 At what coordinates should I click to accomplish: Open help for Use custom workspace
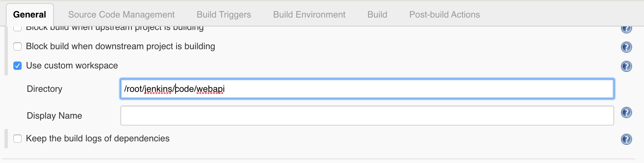[x=626, y=66]
